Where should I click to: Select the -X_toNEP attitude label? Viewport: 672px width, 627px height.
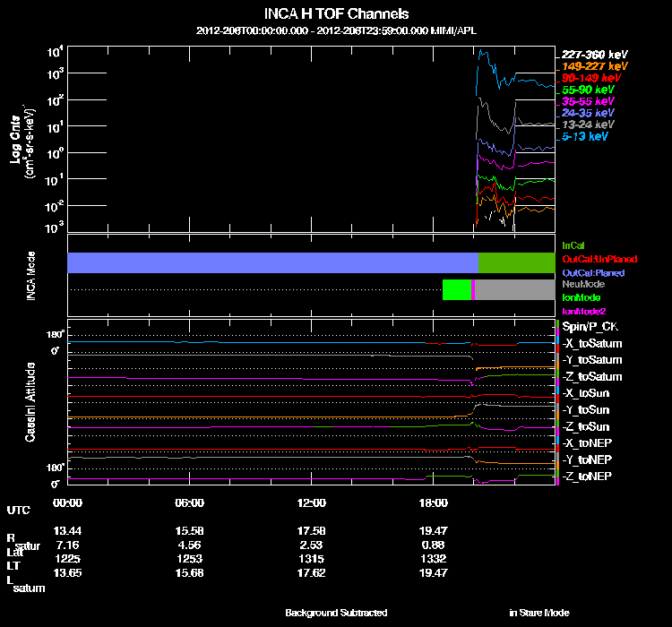pyautogui.click(x=589, y=442)
